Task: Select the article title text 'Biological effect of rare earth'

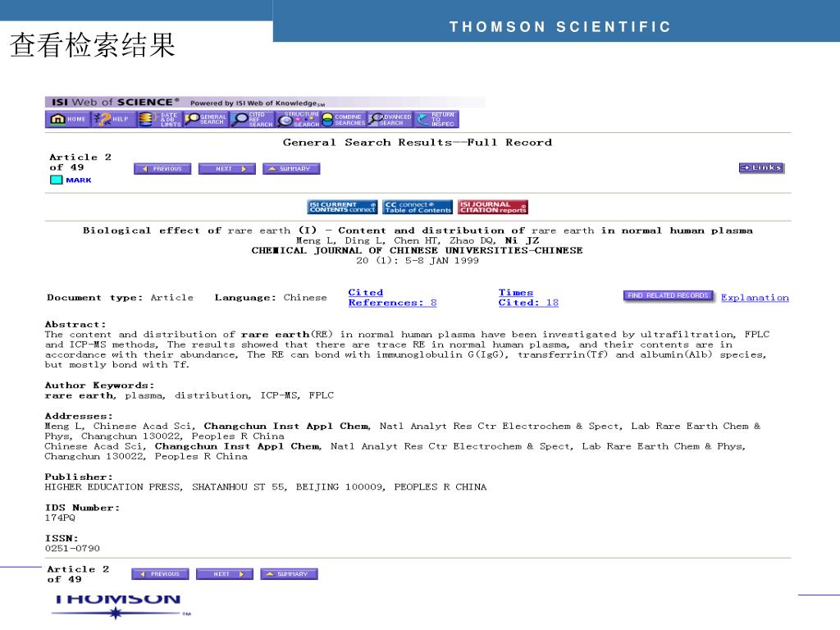Action: 186,231
